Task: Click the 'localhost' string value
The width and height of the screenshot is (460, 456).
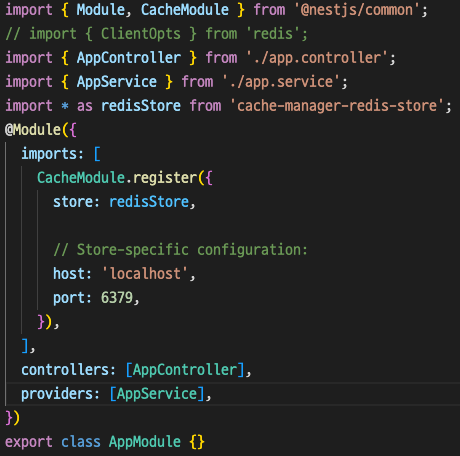Action: pyautogui.click(x=145, y=274)
